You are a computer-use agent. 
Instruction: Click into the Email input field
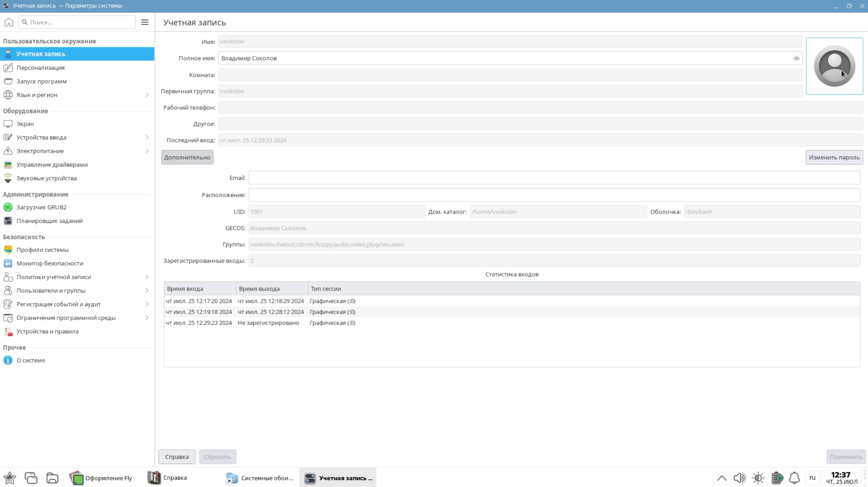coord(554,178)
